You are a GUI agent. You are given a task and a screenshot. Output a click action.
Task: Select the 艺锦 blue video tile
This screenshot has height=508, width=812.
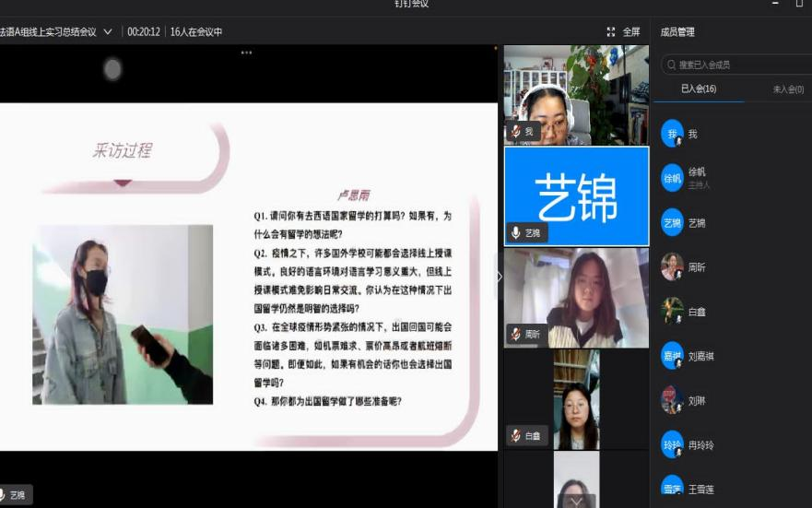tap(576, 195)
